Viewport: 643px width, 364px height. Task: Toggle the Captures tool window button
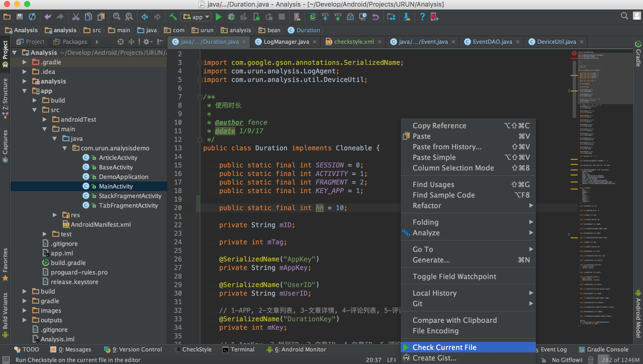(x=5, y=146)
